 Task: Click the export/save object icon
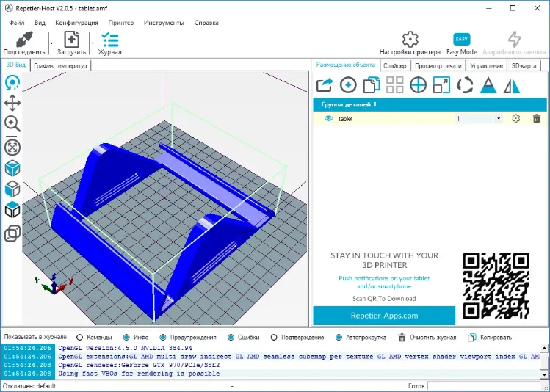pos(325,85)
